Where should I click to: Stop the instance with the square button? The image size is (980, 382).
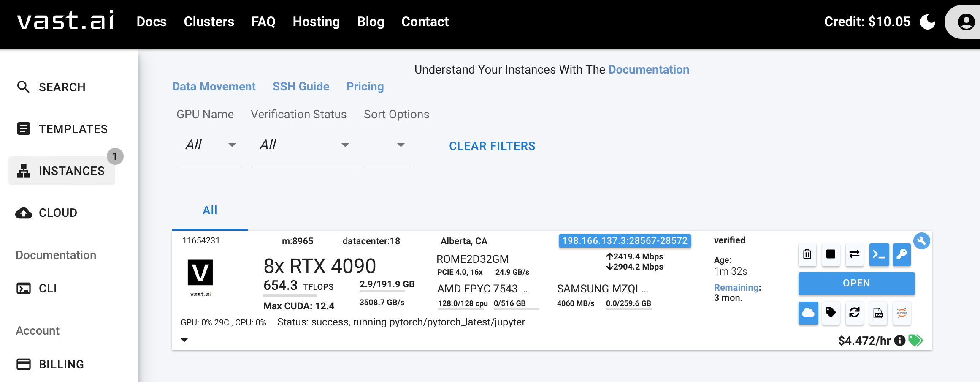point(831,254)
